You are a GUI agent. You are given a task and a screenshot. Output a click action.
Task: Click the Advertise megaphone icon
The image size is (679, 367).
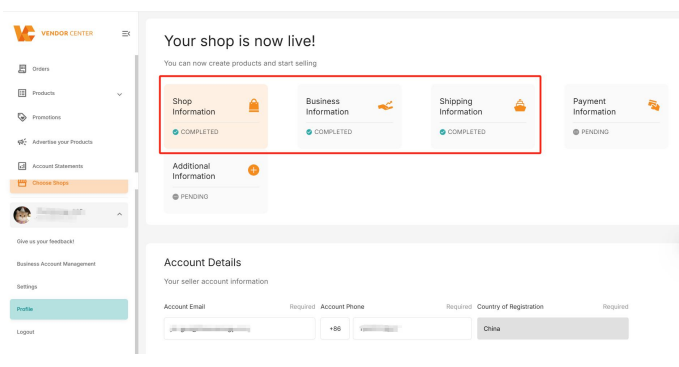(22, 142)
